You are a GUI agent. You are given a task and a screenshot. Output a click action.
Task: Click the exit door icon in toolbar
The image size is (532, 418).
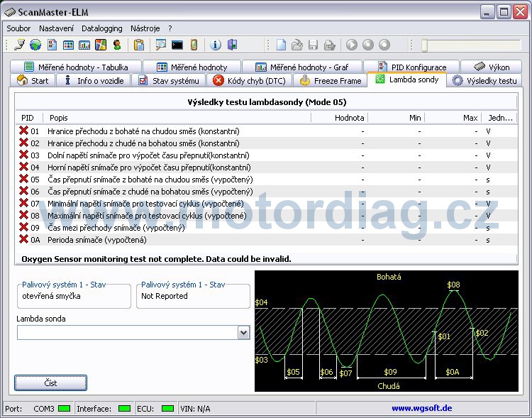232,45
